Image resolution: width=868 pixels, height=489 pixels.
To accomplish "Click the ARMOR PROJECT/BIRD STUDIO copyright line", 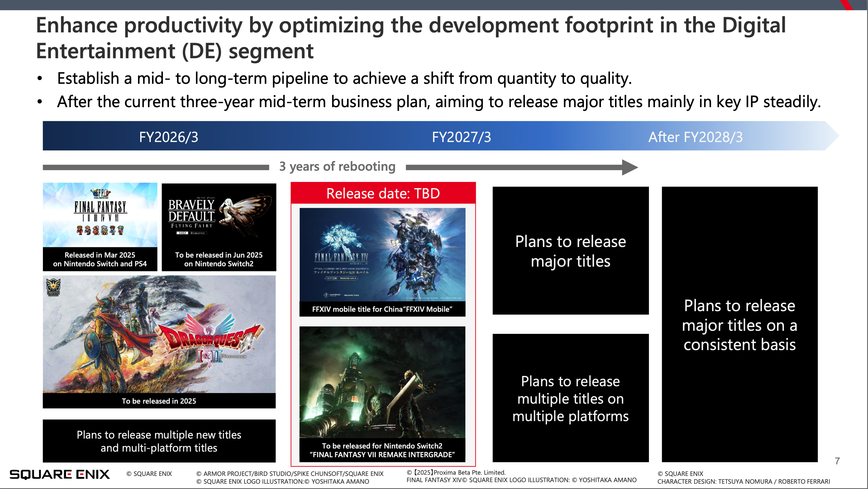I will tap(290, 474).
